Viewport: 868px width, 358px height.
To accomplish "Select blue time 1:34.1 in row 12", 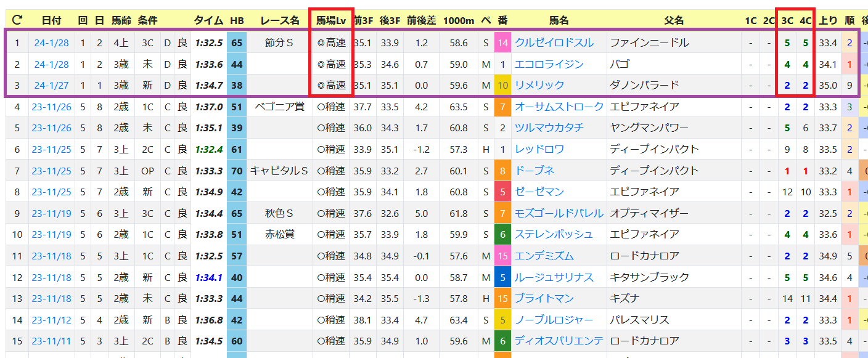I will pyautogui.click(x=208, y=277).
